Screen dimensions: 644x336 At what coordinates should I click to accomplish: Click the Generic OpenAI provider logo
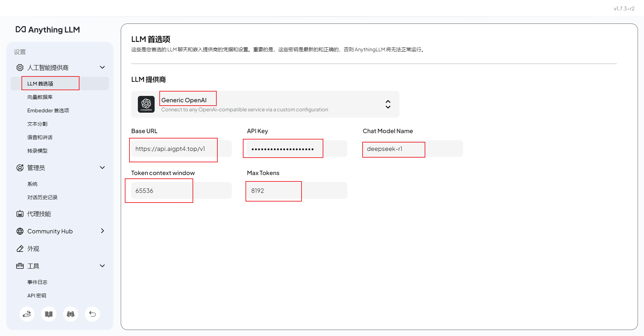pos(146,104)
